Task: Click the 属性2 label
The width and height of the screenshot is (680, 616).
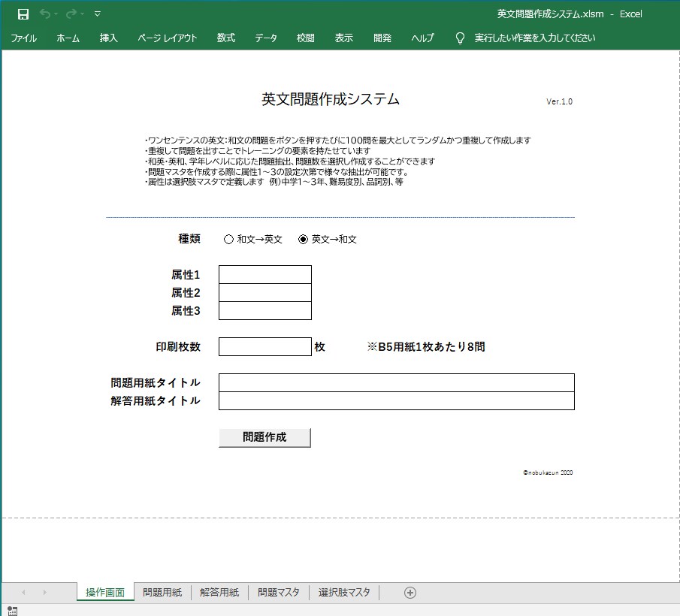Action: pyautogui.click(x=186, y=293)
